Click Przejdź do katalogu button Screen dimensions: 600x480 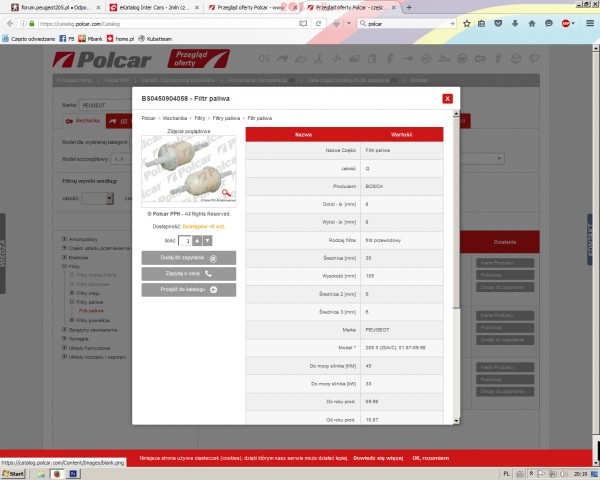point(189,289)
